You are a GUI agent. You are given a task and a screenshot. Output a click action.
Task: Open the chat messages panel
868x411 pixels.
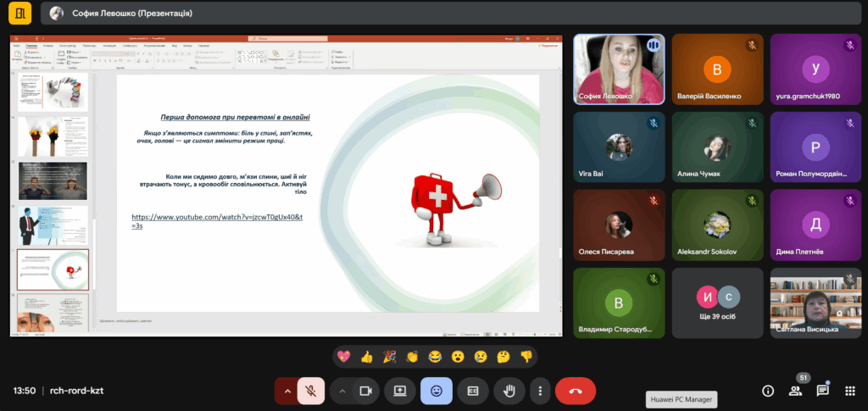pyautogui.click(x=822, y=391)
